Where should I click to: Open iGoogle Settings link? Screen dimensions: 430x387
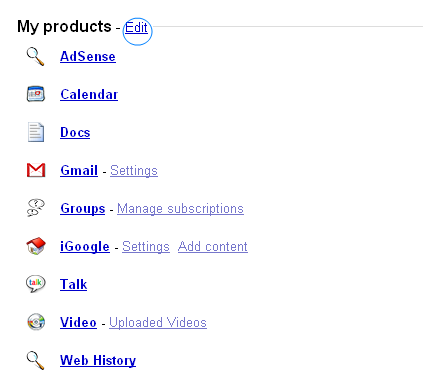click(x=146, y=246)
